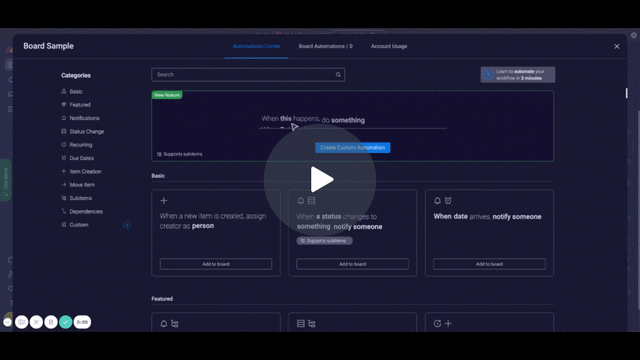Open the learn to automate video link
The image size is (640, 360).
point(518,75)
